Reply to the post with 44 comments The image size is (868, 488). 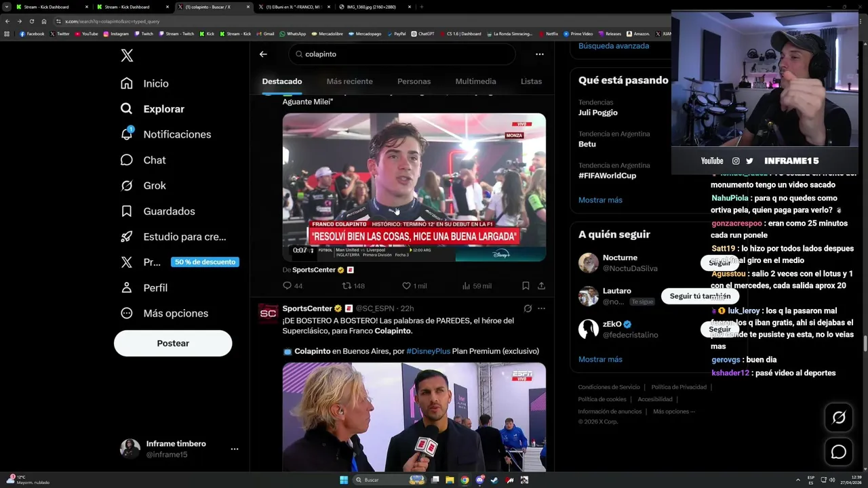292,286
